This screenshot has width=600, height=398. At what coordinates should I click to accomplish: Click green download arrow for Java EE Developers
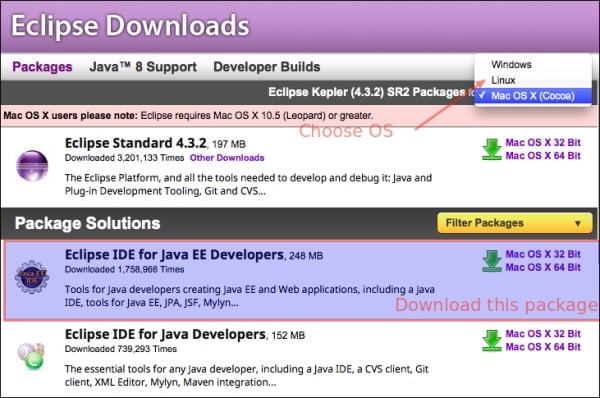pyautogui.click(x=492, y=261)
